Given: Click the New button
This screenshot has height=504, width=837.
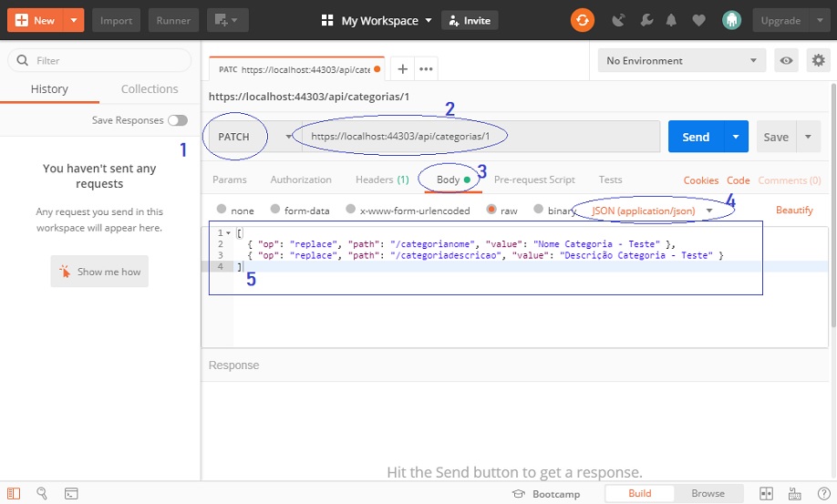Looking at the screenshot, I should tap(36, 20).
